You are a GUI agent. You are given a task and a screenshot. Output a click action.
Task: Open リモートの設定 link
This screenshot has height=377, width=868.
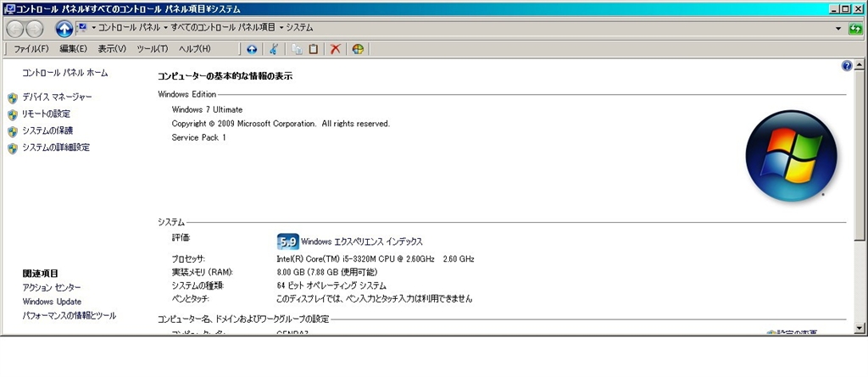point(47,114)
